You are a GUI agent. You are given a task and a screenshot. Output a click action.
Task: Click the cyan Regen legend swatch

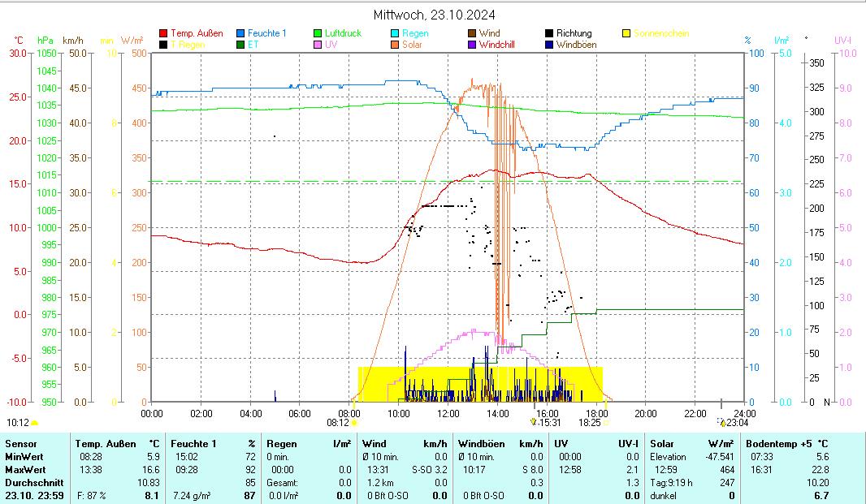[x=395, y=33]
